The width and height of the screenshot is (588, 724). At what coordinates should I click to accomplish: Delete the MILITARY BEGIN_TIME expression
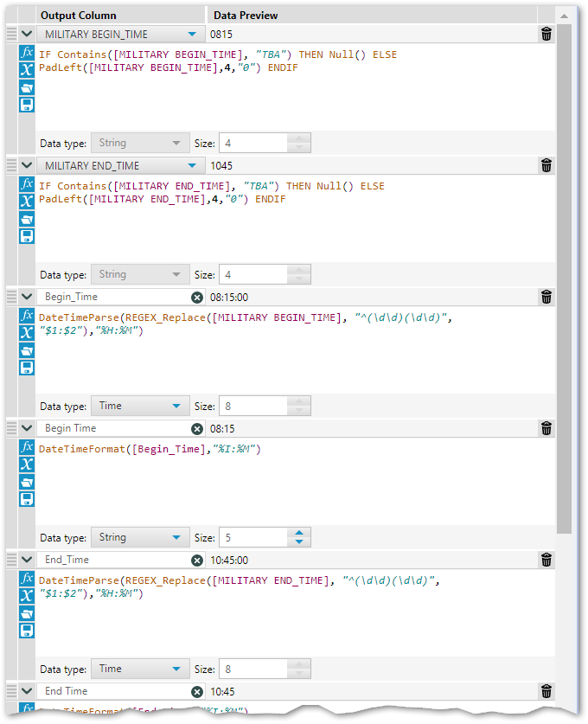(x=546, y=34)
